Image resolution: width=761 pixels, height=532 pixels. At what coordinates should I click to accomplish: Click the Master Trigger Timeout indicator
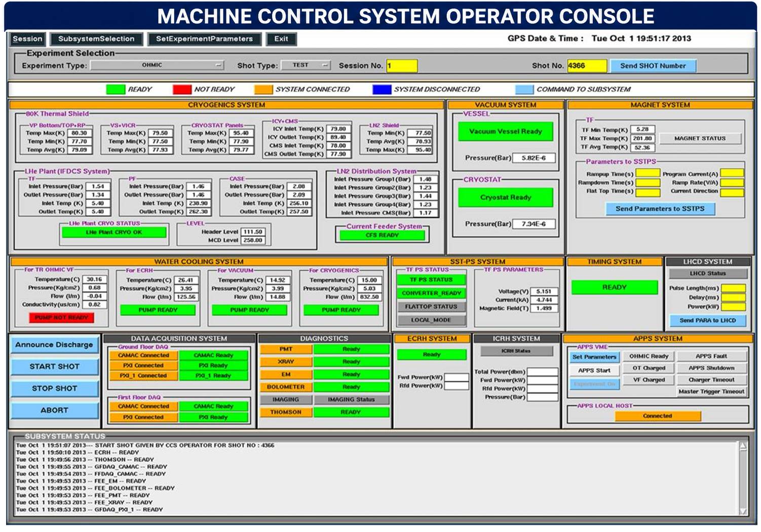click(x=711, y=391)
